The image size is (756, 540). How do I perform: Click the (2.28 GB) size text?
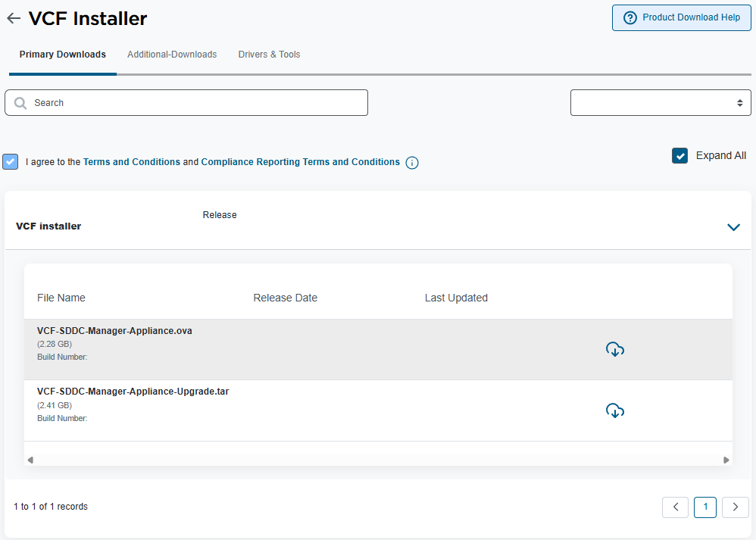pos(55,345)
